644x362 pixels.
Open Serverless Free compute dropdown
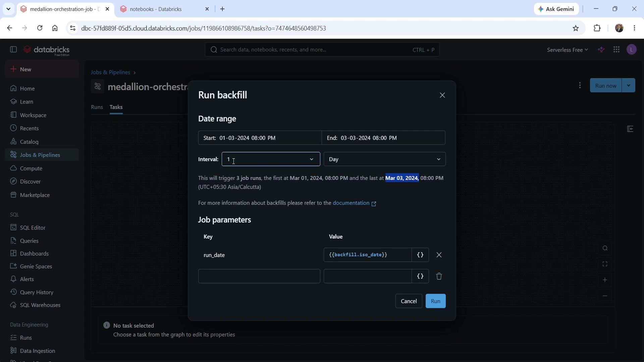(x=567, y=50)
